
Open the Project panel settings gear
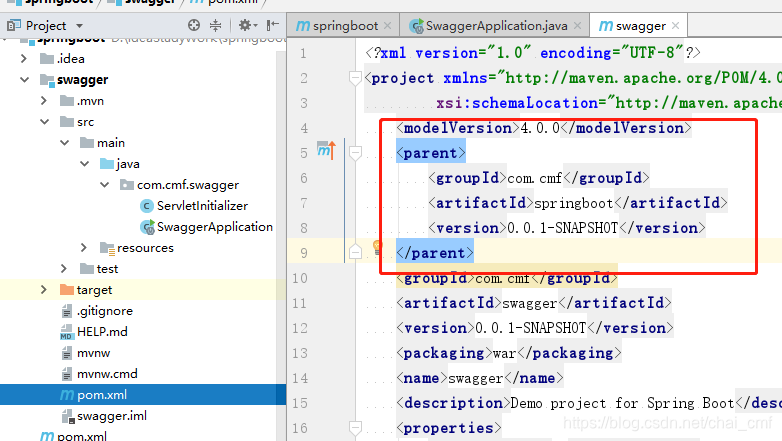[247, 25]
